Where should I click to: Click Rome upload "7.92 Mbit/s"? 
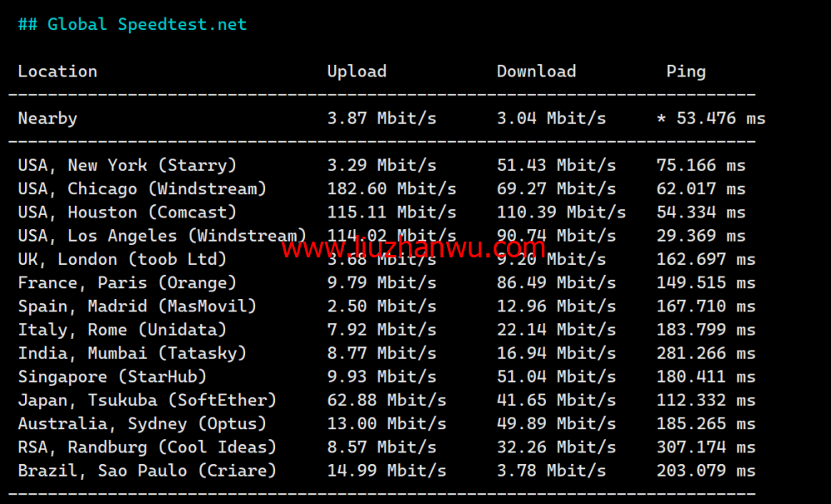pos(381,330)
